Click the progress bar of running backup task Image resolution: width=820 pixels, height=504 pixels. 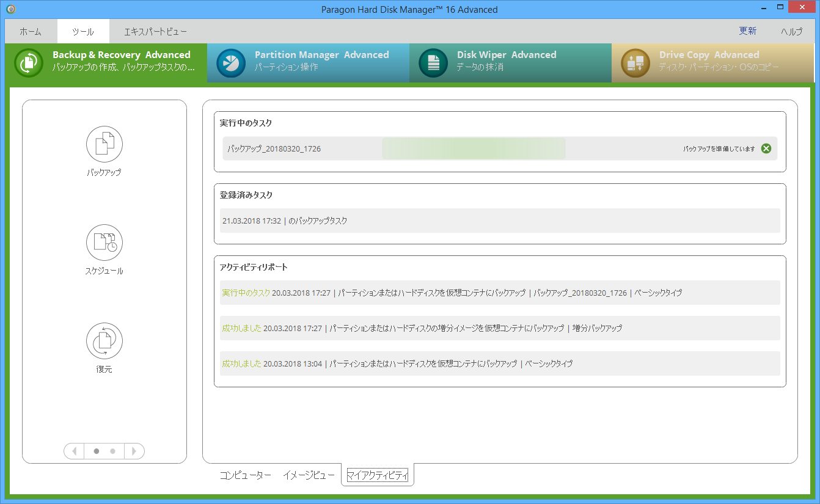tap(474, 148)
